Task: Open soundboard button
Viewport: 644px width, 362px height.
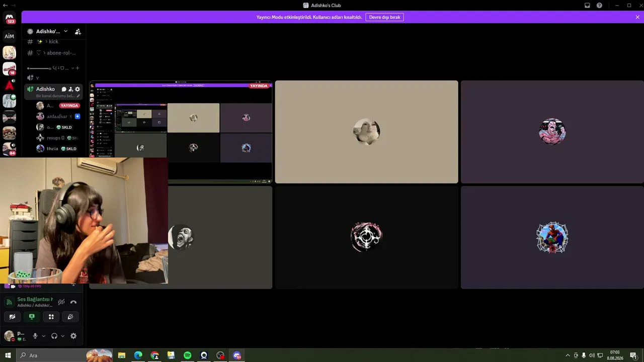Action: (x=70, y=317)
